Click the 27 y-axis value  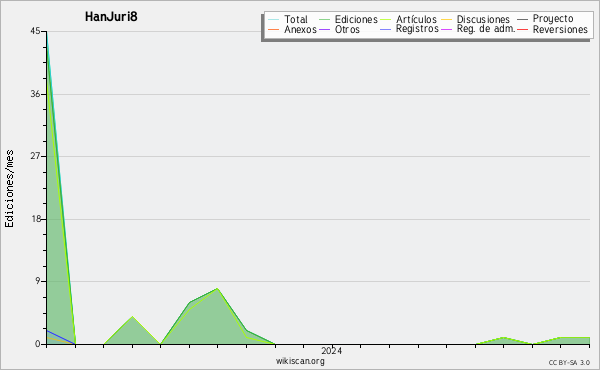(x=35, y=156)
